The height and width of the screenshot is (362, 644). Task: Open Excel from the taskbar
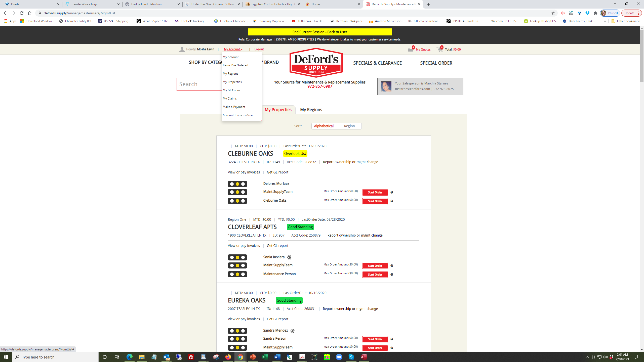click(x=265, y=357)
